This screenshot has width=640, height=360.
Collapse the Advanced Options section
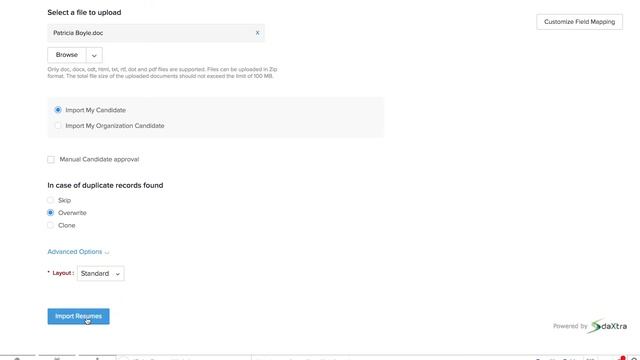78,251
